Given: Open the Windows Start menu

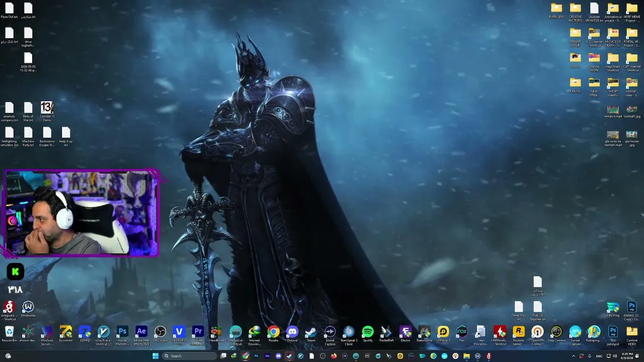Looking at the screenshot, I should point(155,356).
